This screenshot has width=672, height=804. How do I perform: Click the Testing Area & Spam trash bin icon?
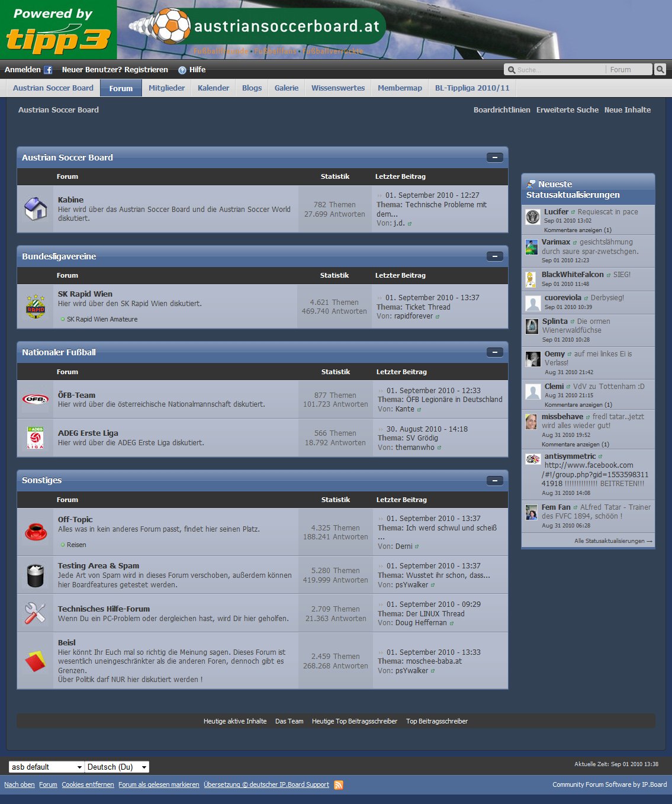(36, 575)
